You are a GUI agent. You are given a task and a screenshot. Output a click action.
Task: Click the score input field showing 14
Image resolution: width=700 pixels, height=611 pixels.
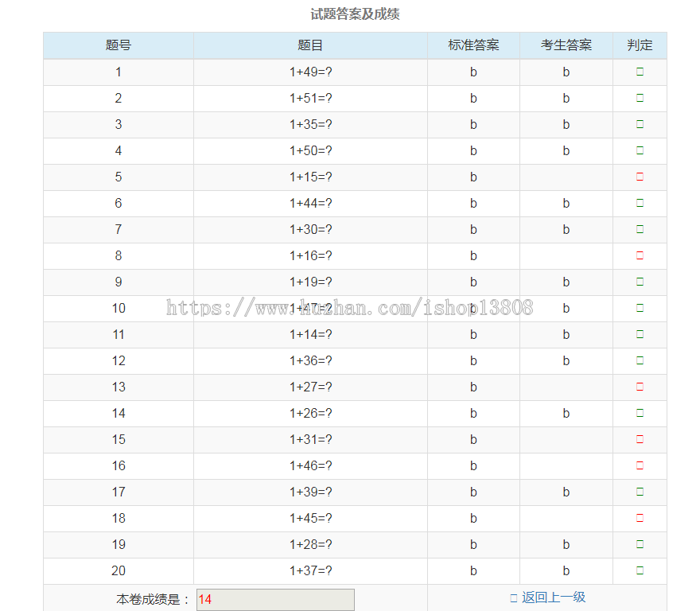(274, 598)
